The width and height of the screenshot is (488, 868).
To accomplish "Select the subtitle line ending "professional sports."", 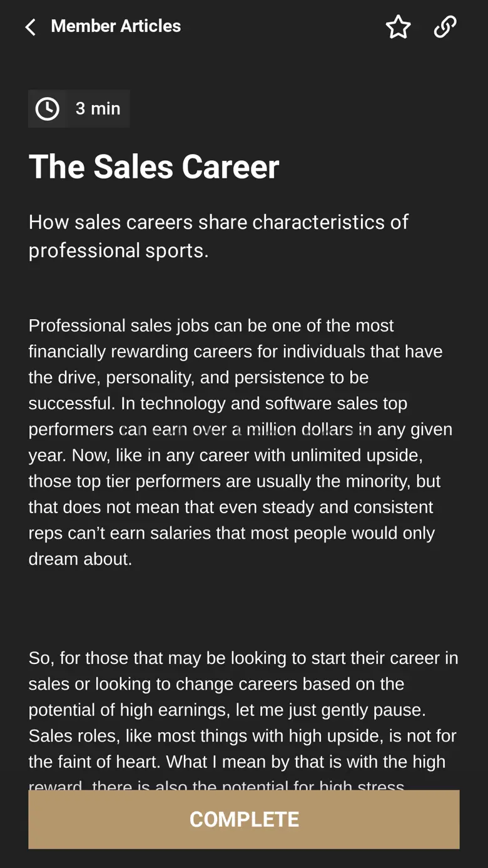I will coord(119,250).
